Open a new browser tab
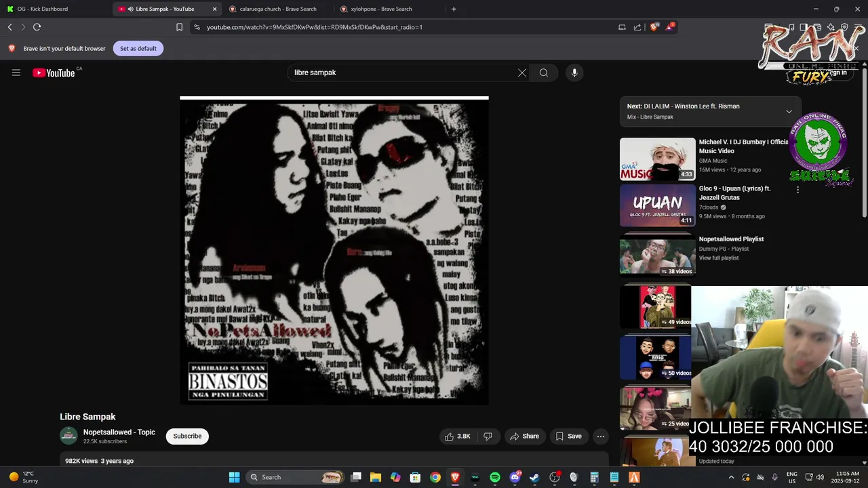This screenshot has height=488, width=868. tap(454, 9)
